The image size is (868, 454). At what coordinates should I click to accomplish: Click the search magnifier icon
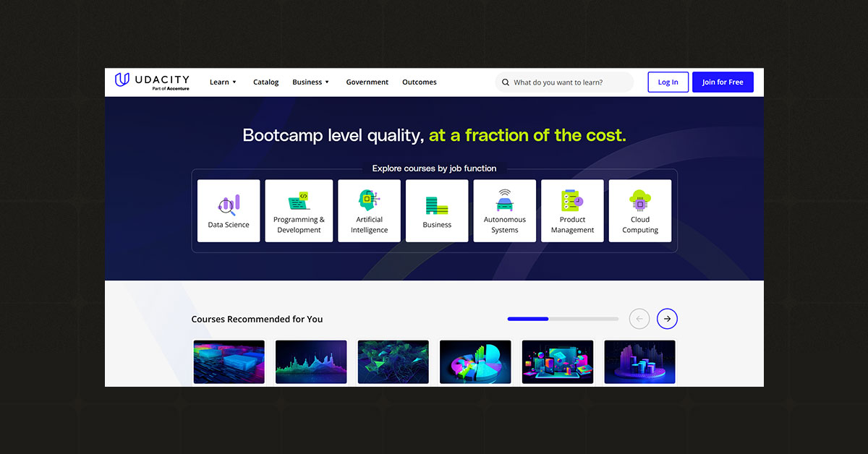(506, 82)
